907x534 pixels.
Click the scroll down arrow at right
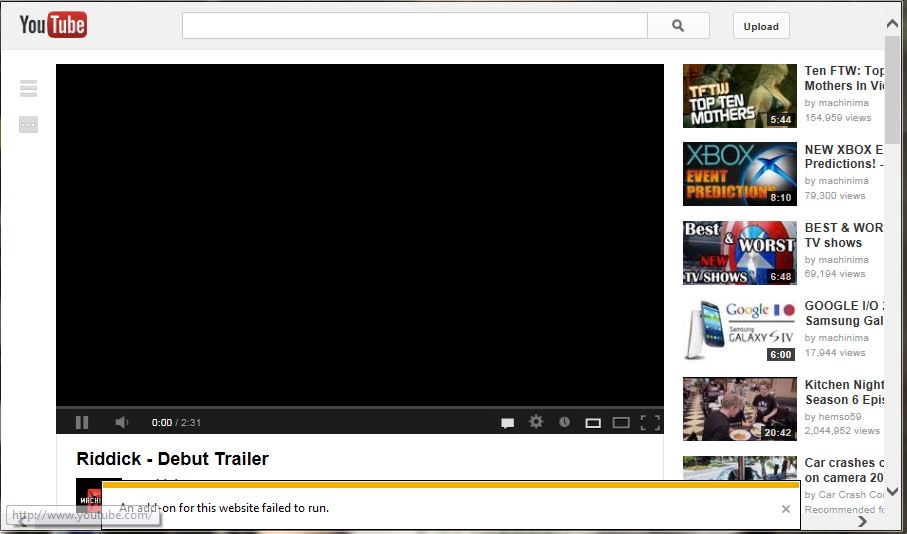coord(892,491)
